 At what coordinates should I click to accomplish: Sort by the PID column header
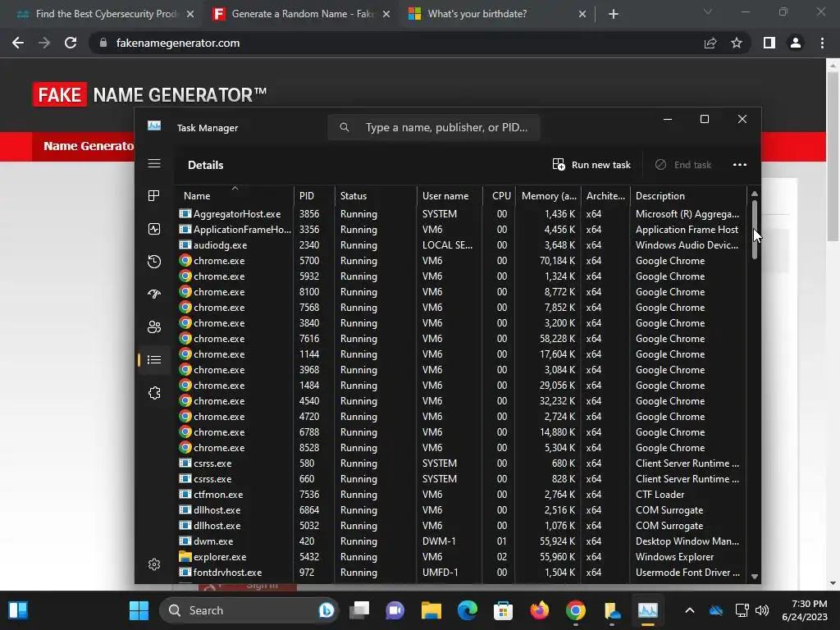(x=314, y=195)
